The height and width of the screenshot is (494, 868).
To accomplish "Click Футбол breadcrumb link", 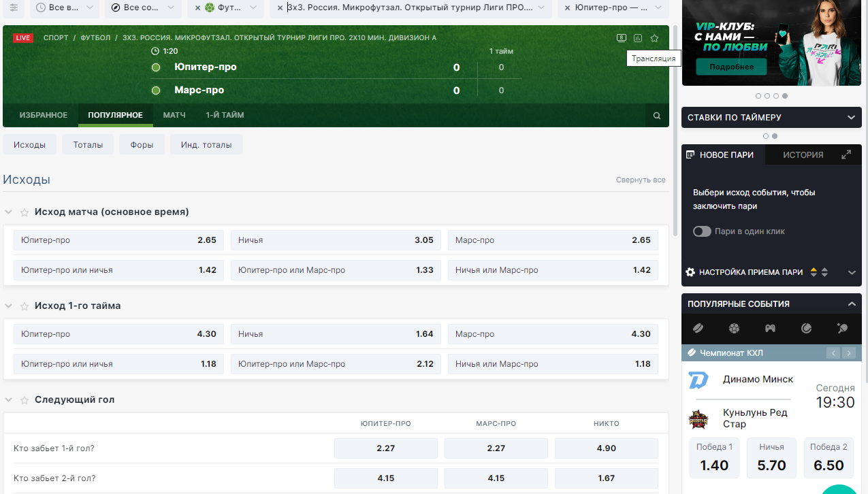I will click(x=95, y=38).
